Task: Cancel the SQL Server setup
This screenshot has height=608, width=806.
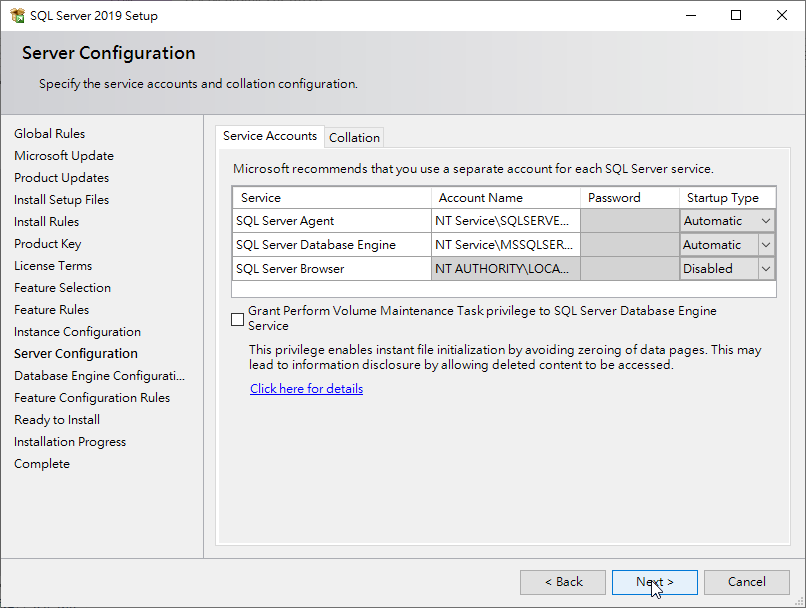Action: (746, 582)
